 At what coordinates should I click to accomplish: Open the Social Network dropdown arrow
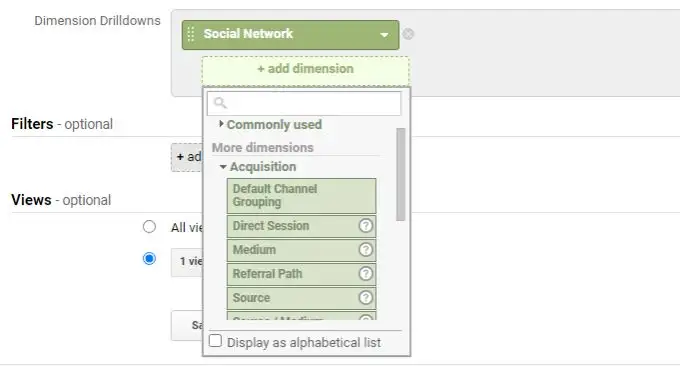pyautogui.click(x=384, y=35)
